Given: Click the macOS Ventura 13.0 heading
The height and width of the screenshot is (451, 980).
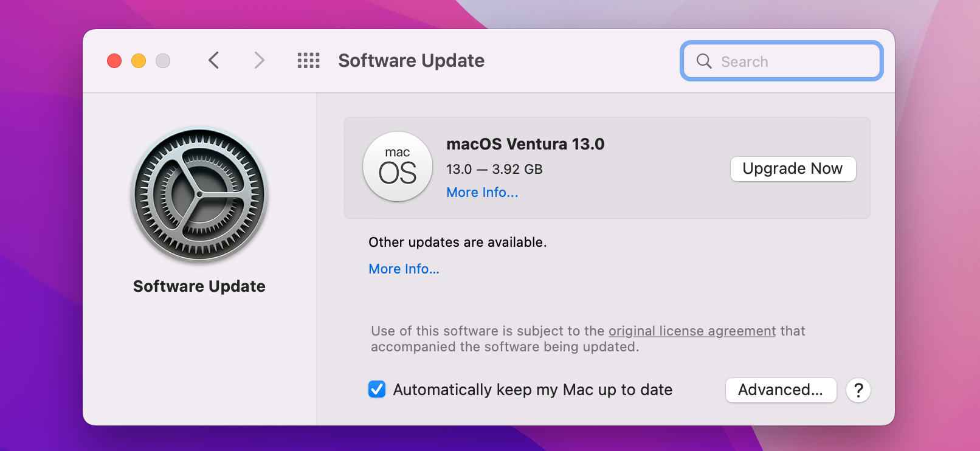Looking at the screenshot, I should tap(525, 144).
